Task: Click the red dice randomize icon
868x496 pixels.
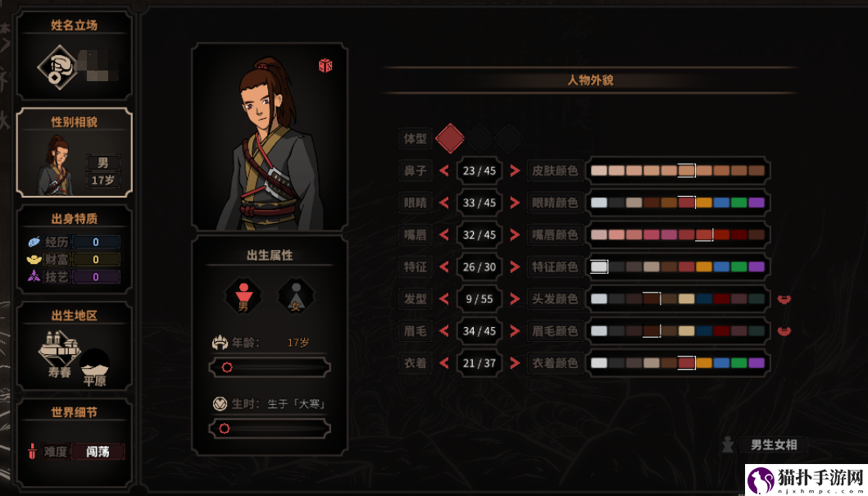Action: (325, 66)
